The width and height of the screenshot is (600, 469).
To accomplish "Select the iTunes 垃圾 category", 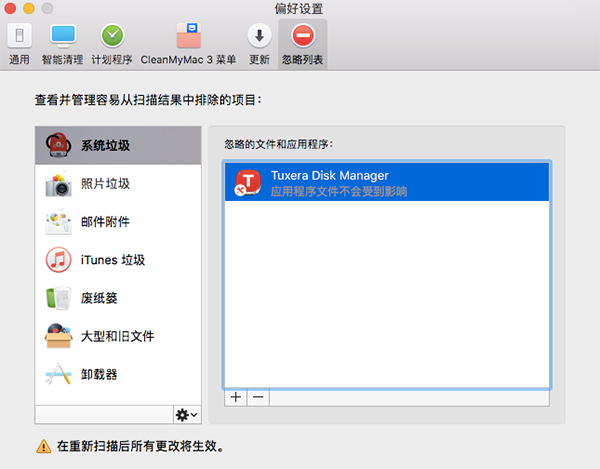I will [118, 260].
